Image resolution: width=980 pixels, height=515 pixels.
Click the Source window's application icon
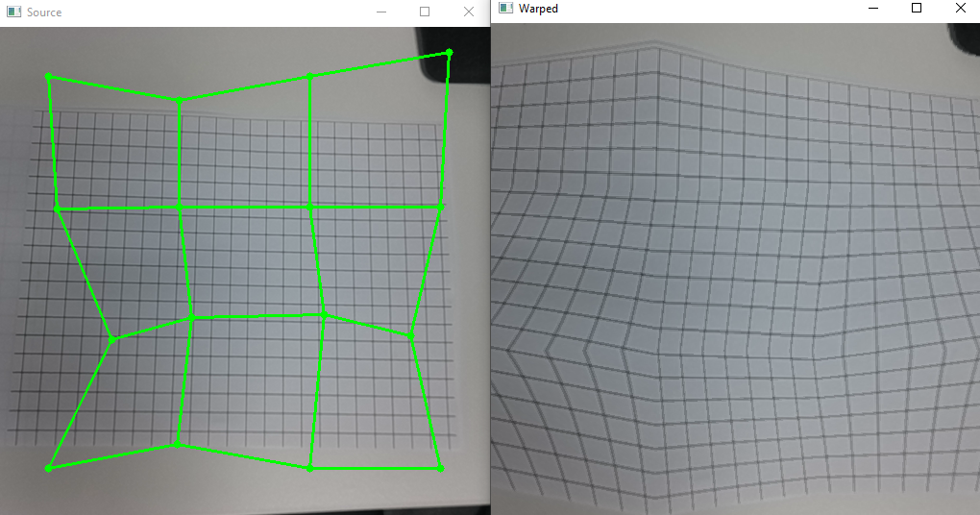pyautogui.click(x=13, y=12)
